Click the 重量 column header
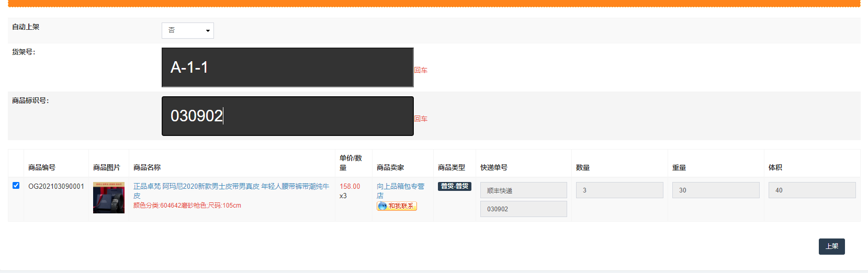The width and height of the screenshot is (868, 273). 679,167
